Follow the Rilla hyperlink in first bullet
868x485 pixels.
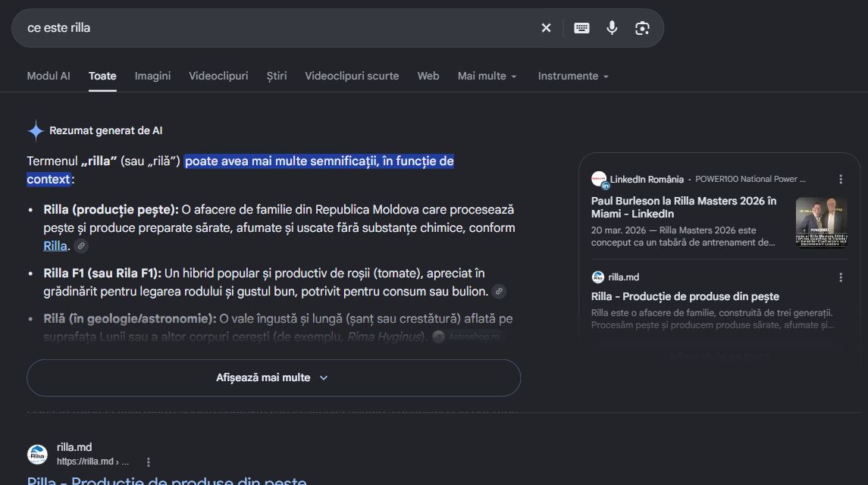click(x=55, y=246)
